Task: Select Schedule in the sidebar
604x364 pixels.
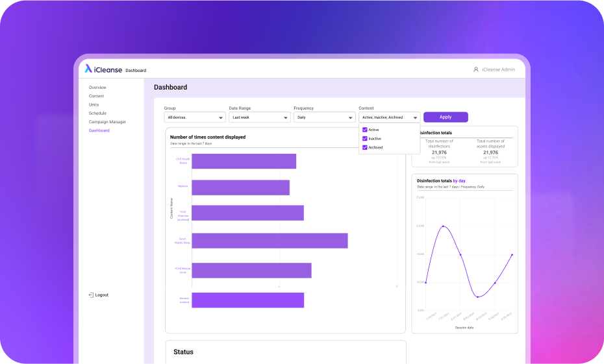Action: pyautogui.click(x=97, y=113)
